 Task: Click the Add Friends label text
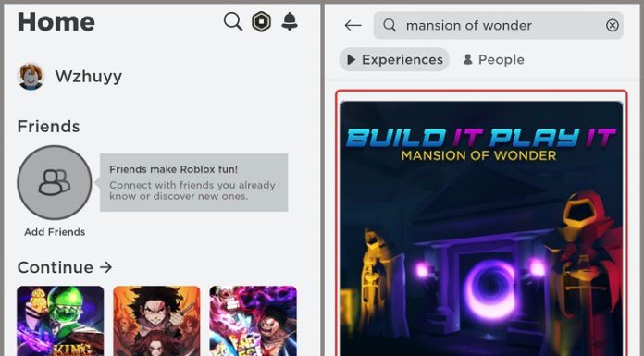55,232
